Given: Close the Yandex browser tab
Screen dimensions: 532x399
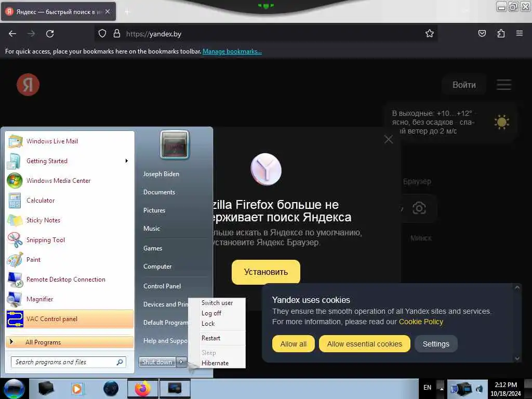Looking at the screenshot, I should click(107, 11).
